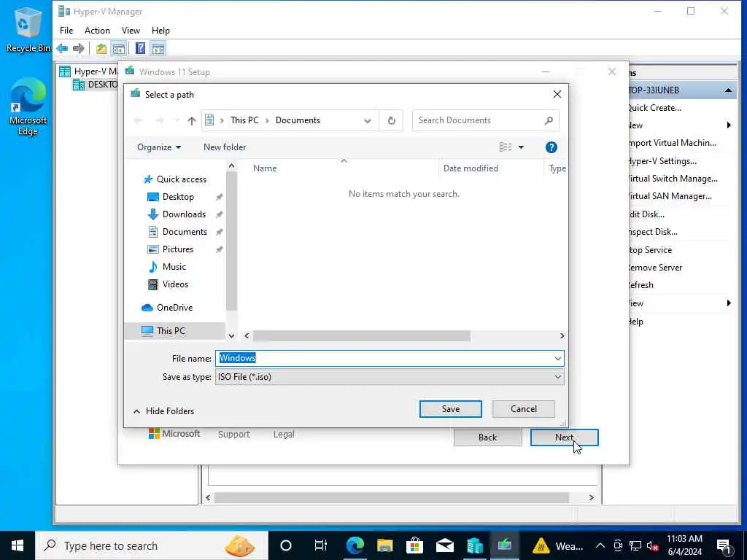Open Microsoft Edge from the taskbar

(355, 545)
